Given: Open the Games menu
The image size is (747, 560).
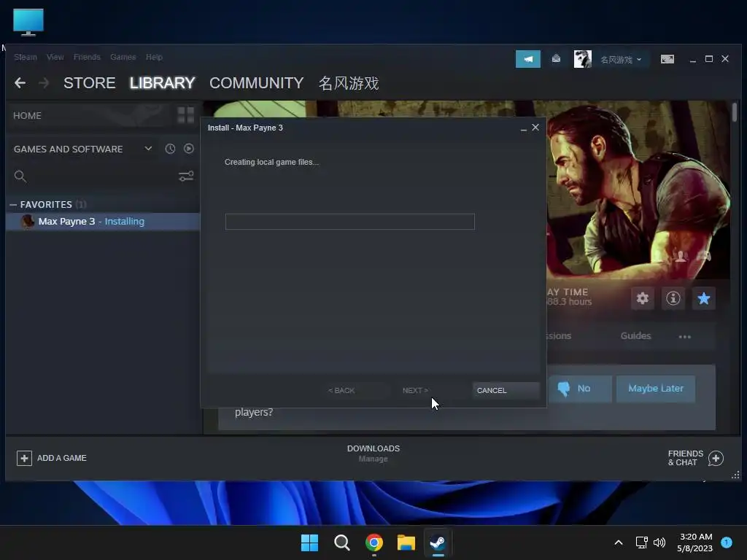Looking at the screenshot, I should coord(123,57).
